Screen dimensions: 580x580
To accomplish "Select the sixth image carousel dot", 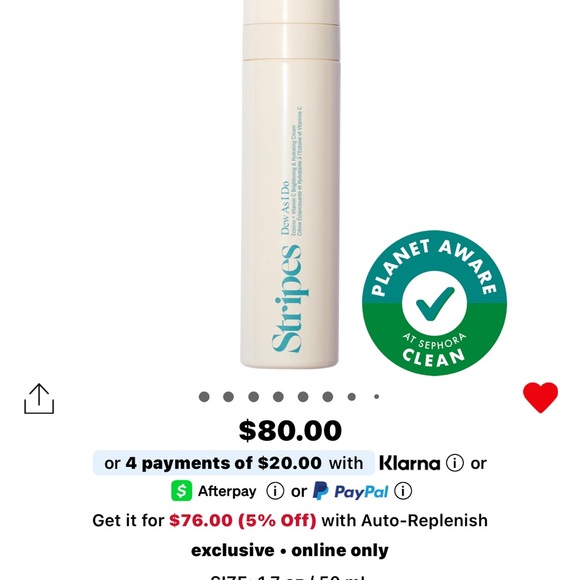I will pos(328,397).
